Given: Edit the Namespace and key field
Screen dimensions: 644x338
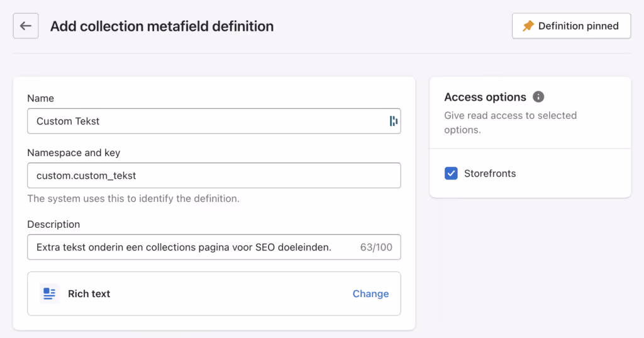Looking at the screenshot, I should 214,175.
